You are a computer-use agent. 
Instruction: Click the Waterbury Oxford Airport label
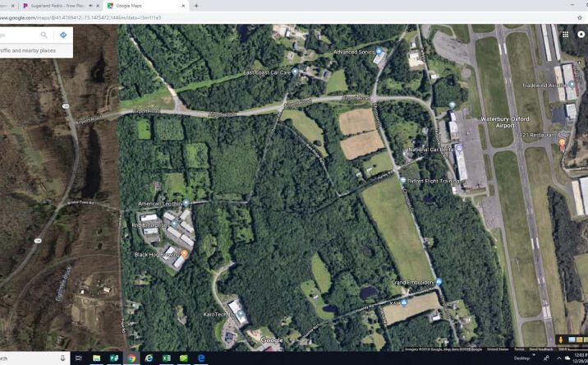tap(505, 122)
